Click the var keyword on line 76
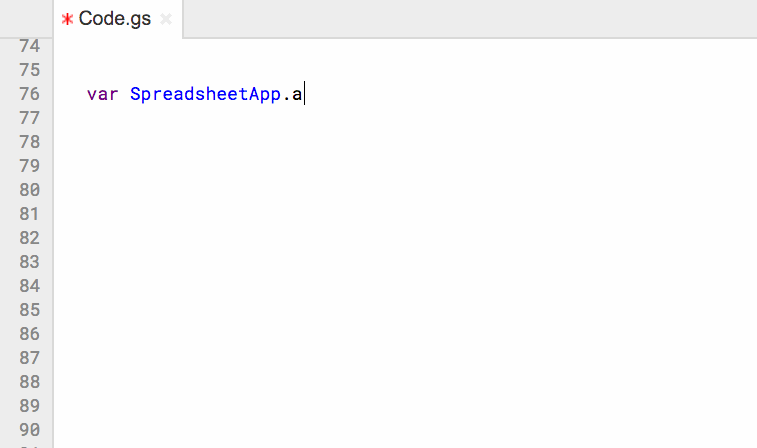This screenshot has height=448, width=757. (102, 94)
